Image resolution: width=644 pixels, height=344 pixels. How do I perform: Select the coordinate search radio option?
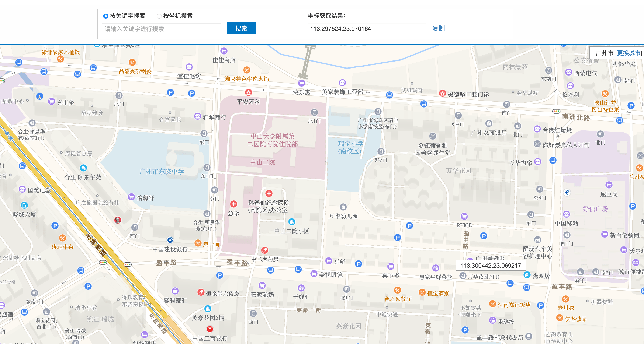click(159, 16)
